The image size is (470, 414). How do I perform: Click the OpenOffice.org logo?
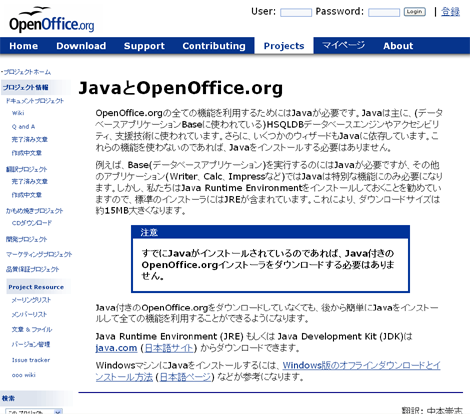51,20
